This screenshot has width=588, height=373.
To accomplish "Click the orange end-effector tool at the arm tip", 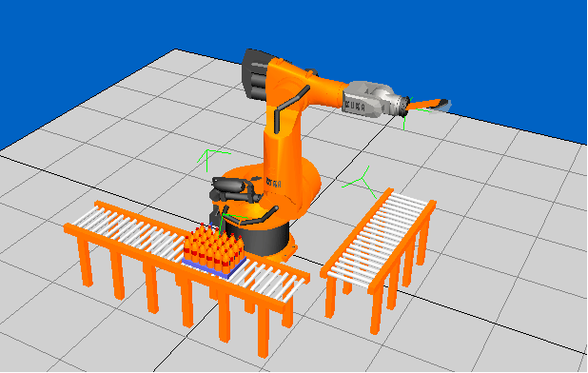I will pos(428,105).
